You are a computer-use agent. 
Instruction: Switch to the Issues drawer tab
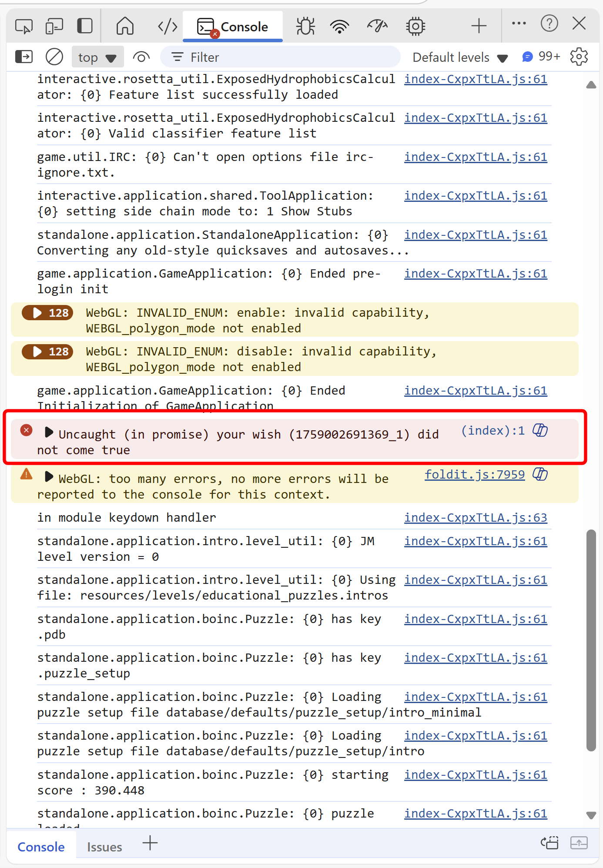pos(104,847)
